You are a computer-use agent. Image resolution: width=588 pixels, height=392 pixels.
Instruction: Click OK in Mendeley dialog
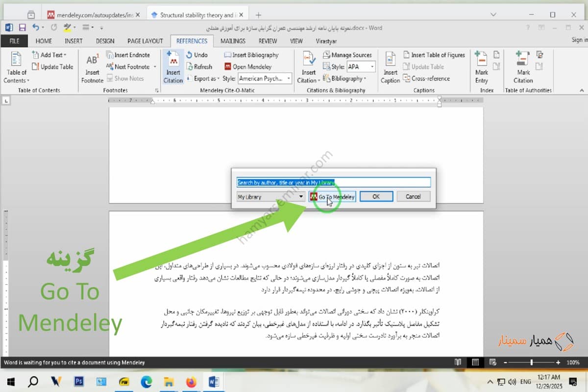coord(376,196)
